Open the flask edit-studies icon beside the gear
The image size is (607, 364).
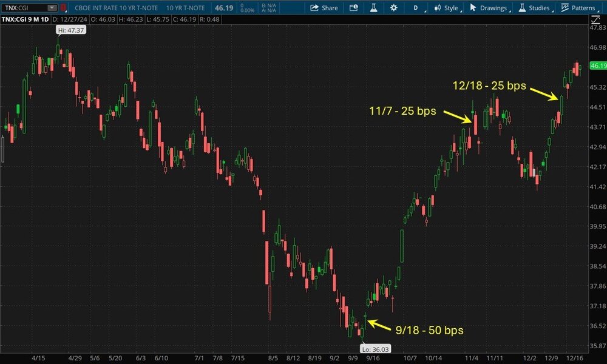(x=374, y=8)
